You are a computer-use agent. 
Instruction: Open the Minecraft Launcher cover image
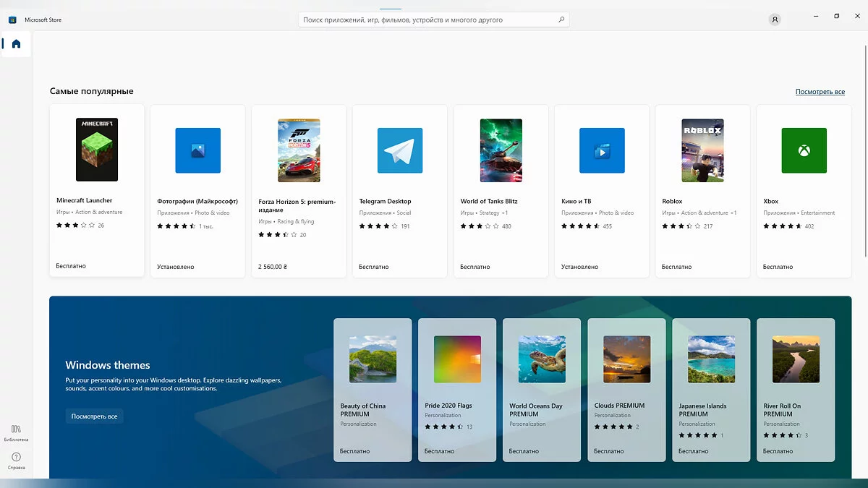click(x=97, y=150)
